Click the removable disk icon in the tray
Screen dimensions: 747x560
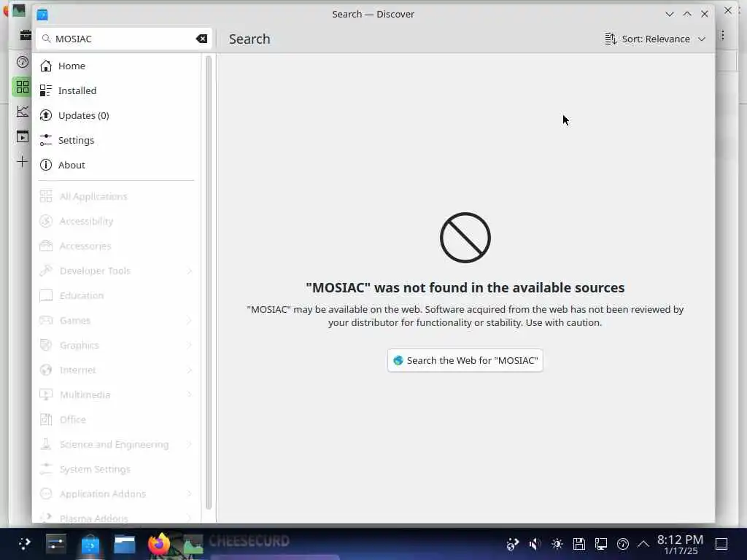[578, 544]
